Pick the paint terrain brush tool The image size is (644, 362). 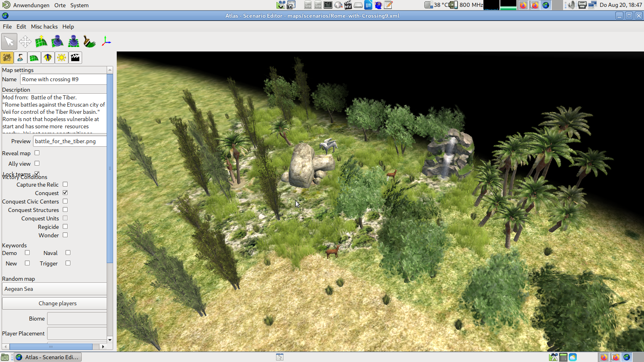90,41
